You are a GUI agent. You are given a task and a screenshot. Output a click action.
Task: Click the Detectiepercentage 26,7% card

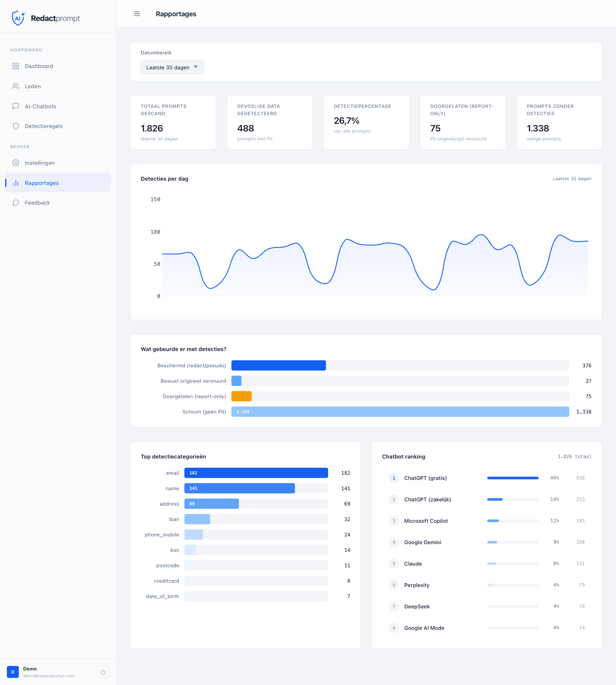pos(366,122)
